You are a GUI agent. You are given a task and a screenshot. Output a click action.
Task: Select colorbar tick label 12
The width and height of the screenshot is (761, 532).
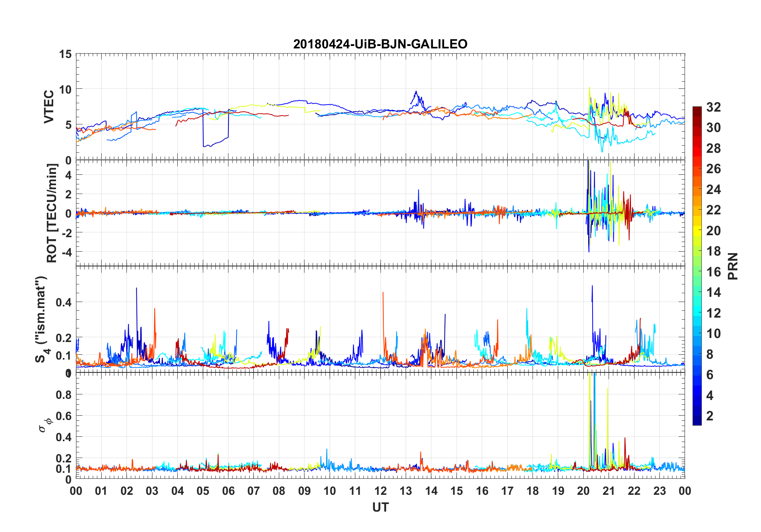[x=713, y=313]
